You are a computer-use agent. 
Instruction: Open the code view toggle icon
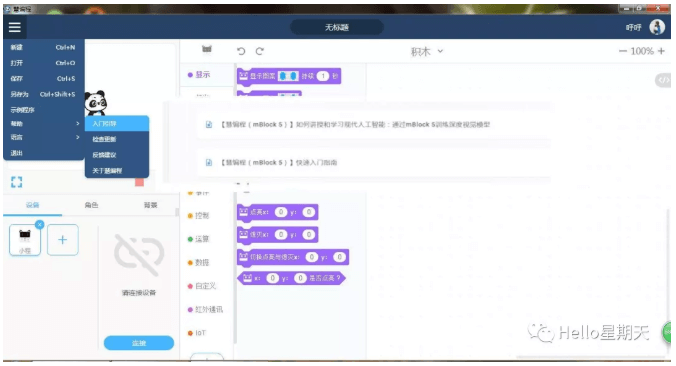pyautogui.click(x=663, y=80)
